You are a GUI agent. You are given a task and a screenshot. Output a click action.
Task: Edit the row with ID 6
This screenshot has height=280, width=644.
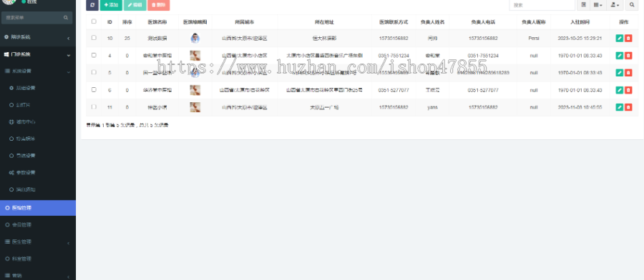click(x=620, y=90)
